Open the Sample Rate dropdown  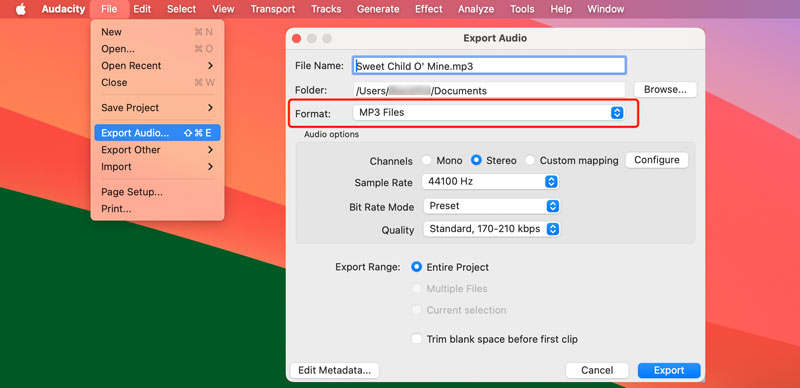(490, 181)
